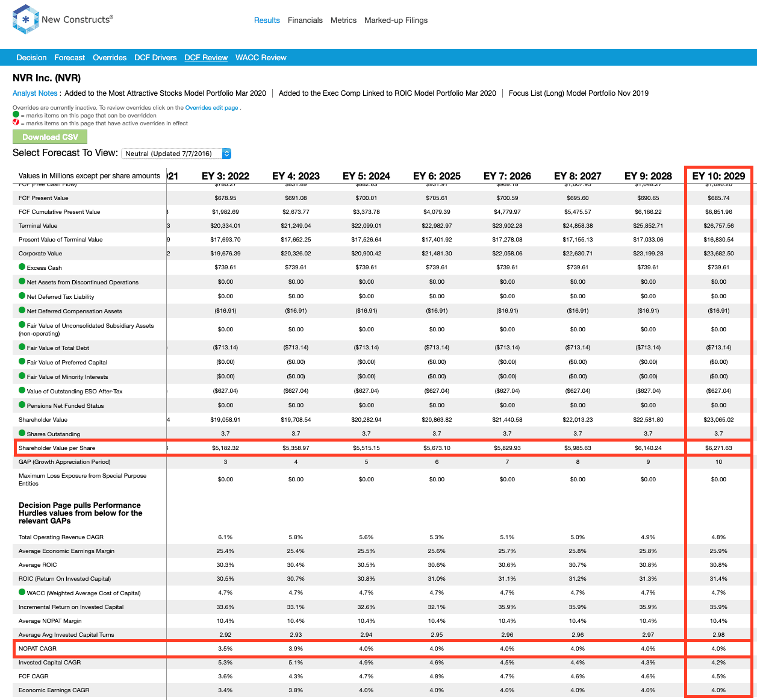This screenshot has width=757, height=700.
Task: Open the Results tab
Action: tap(267, 20)
